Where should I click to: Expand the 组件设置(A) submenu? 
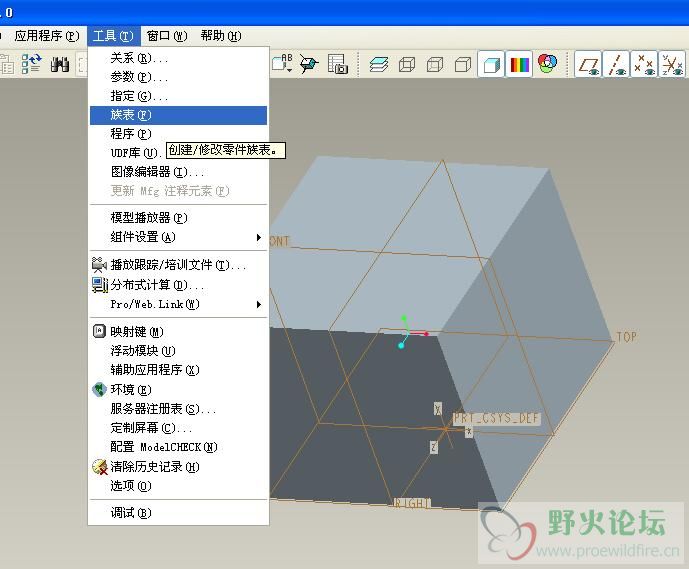point(178,237)
